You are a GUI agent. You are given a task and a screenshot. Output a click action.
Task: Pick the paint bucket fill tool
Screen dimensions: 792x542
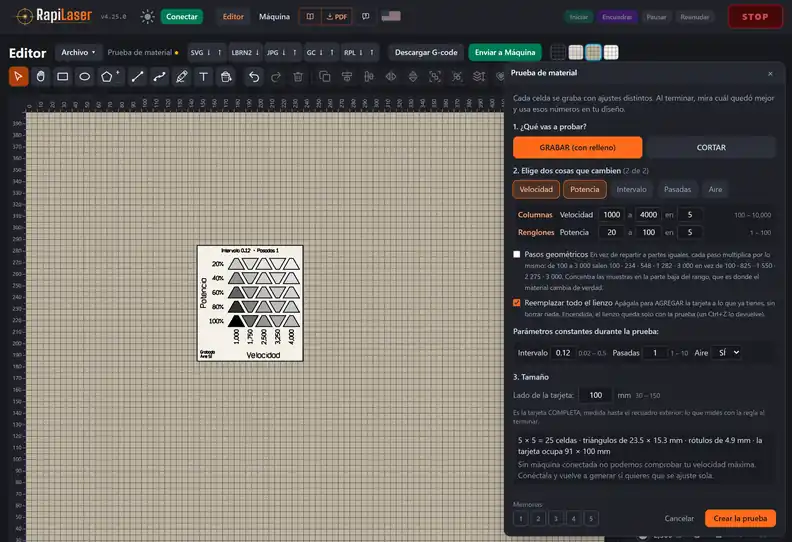click(226, 77)
